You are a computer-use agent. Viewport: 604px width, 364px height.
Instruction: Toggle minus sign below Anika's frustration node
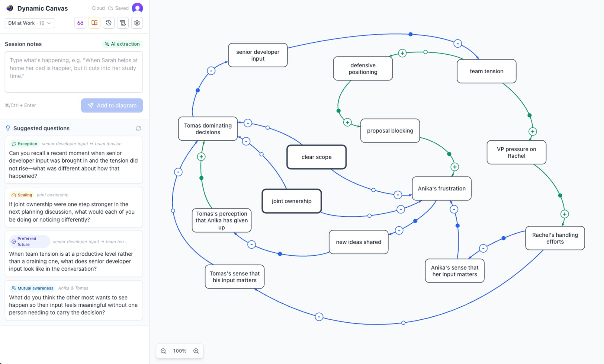coord(454,209)
